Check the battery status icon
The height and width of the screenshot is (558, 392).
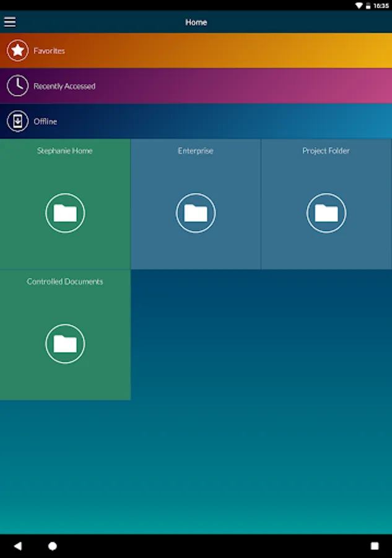click(368, 6)
